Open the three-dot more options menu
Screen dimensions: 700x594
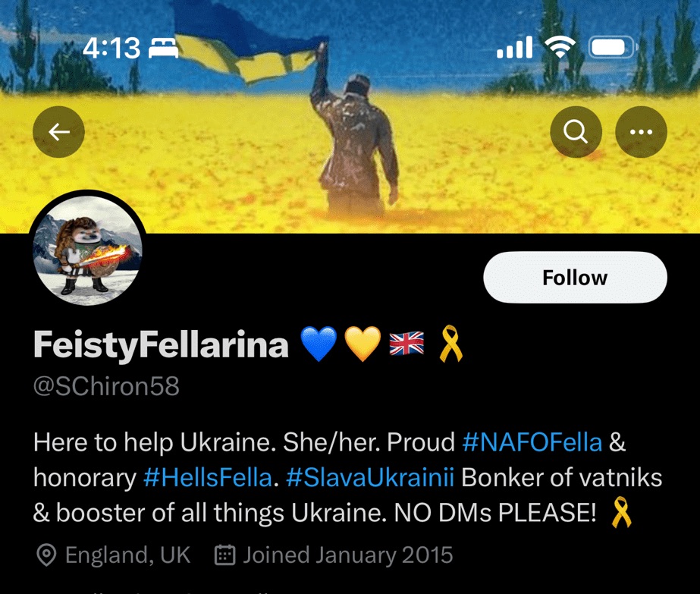641,132
